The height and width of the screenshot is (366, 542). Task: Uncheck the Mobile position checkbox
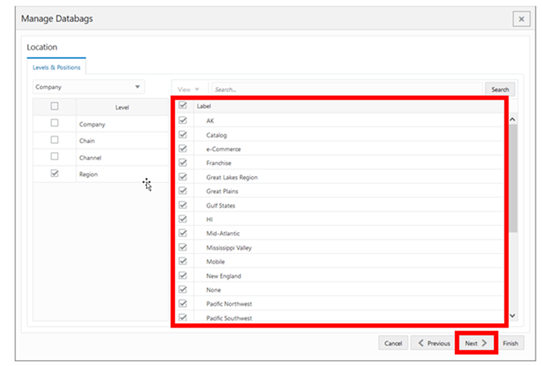point(183,261)
